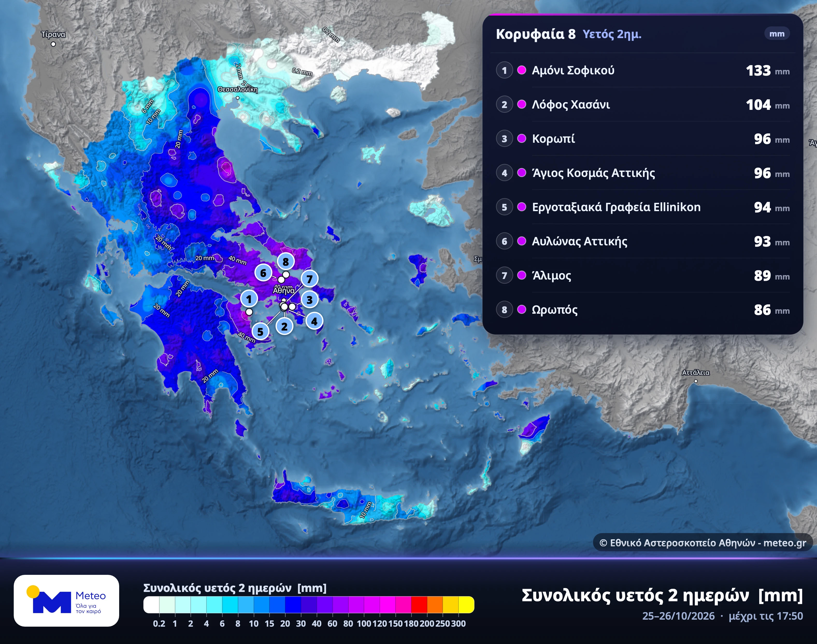Click the legend title Συνολικός υετός 2 ημερών [mm]

235,588
